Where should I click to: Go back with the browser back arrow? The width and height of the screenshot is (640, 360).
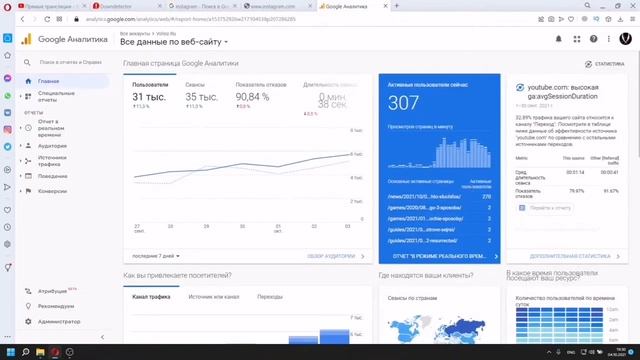coord(22,19)
